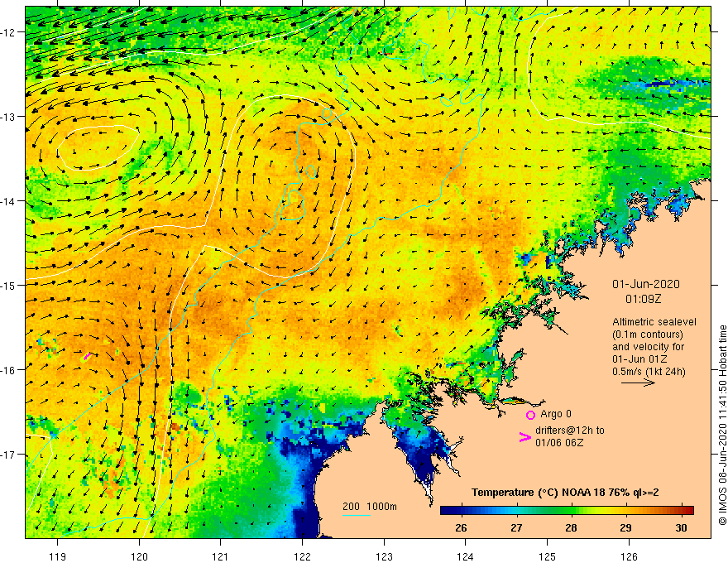Click latitude axis label -17
Viewport: 728px width, 563px height.
[8, 455]
